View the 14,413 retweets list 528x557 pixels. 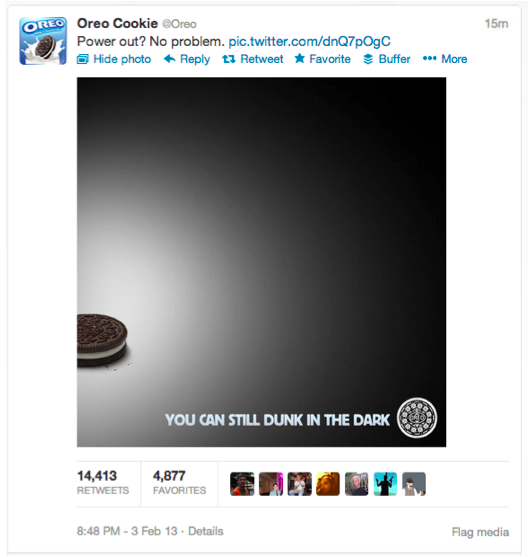(x=103, y=483)
